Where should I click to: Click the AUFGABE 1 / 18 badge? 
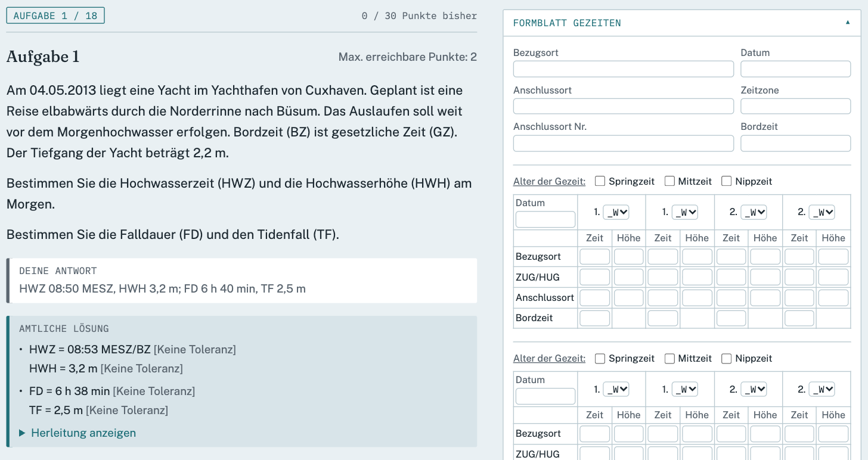(55, 15)
